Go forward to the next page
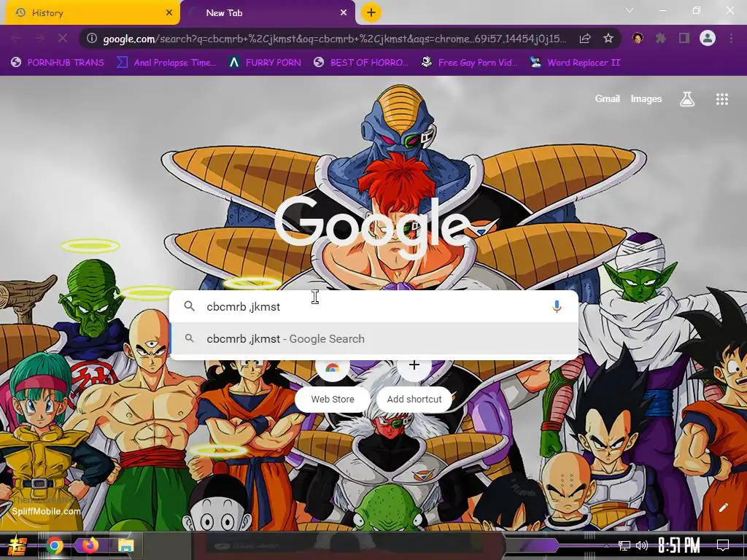This screenshot has height=560, width=747. (x=39, y=39)
